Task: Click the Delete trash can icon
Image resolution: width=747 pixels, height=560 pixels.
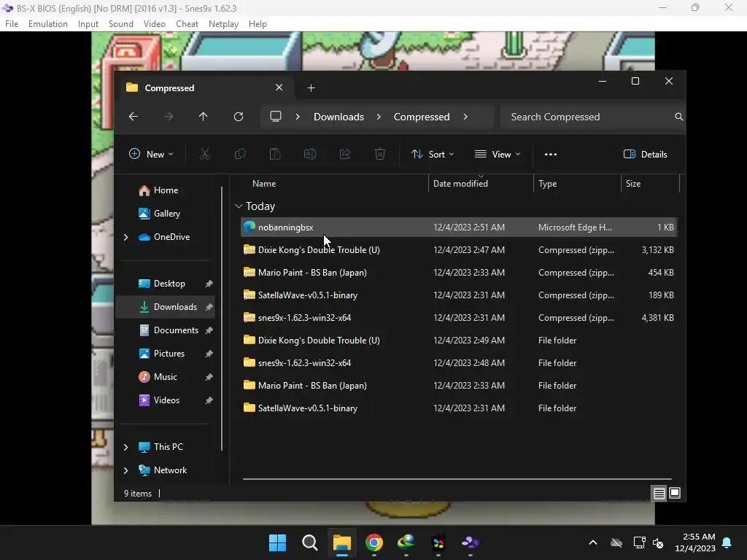Action: pyautogui.click(x=379, y=154)
